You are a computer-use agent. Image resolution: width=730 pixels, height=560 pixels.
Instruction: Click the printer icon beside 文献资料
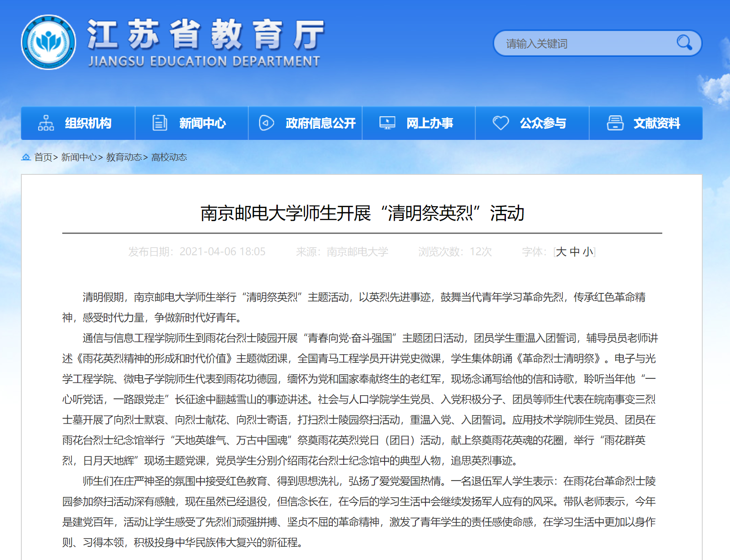(615, 123)
